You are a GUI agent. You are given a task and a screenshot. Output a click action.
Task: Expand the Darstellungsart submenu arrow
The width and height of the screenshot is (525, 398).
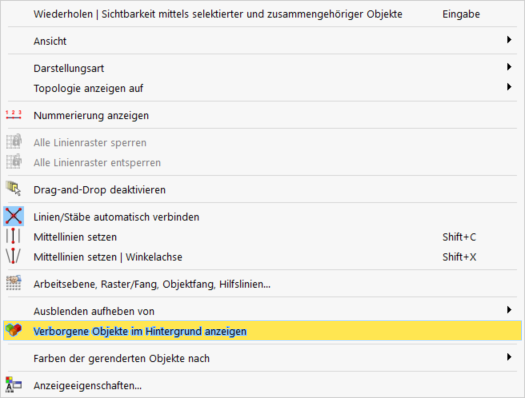[509, 67]
